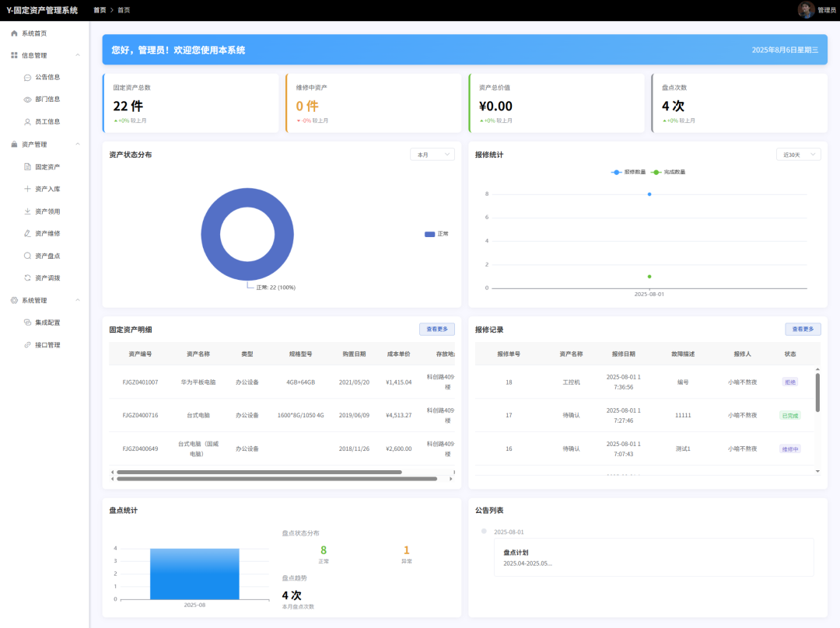
Task: Open the 本月 period dropdown
Action: [x=432, y=155]
